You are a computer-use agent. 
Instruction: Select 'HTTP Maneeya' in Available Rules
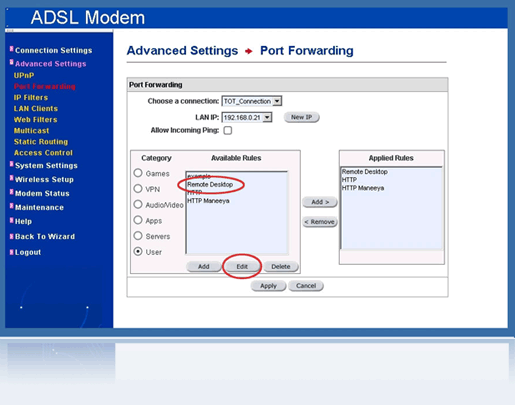click(208, 201)
